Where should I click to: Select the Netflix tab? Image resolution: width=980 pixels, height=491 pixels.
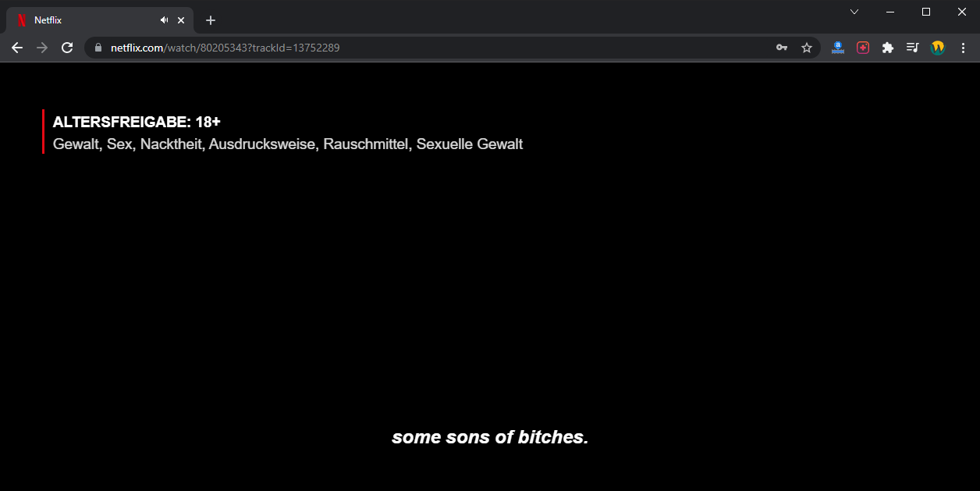[x=100, y=20]
